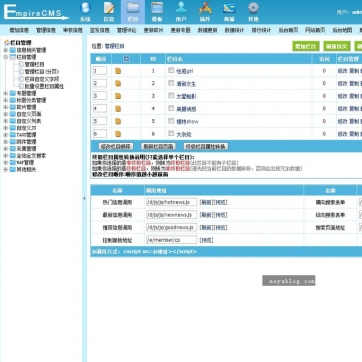
Task: Open 管理信息 in the submenu bar
Action: pyautogui.click(x=46, y=30)
